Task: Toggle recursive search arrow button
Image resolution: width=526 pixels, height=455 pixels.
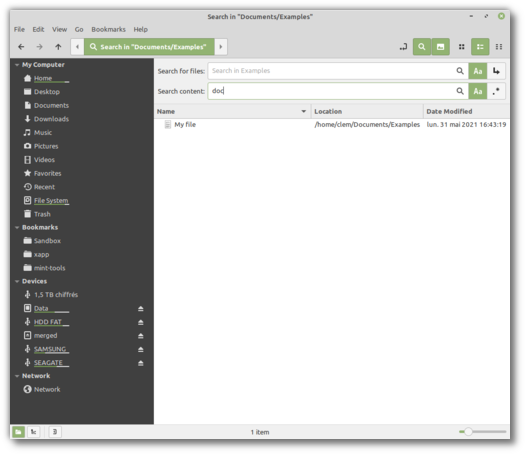Action: coord(496,71)
